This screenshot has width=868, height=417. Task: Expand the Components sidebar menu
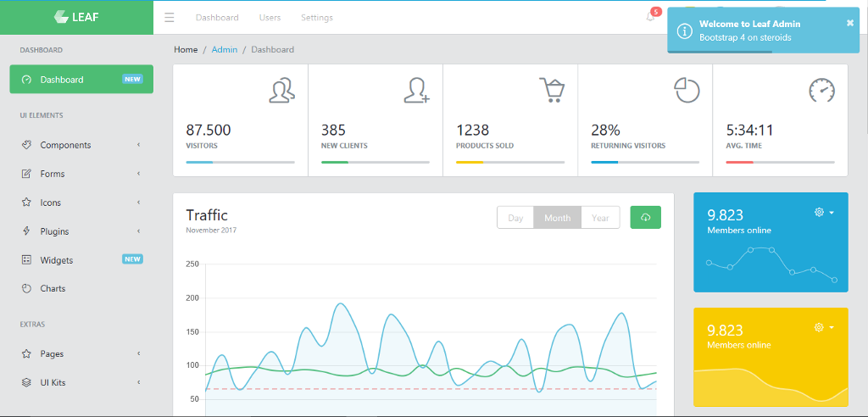pos(81,145)
